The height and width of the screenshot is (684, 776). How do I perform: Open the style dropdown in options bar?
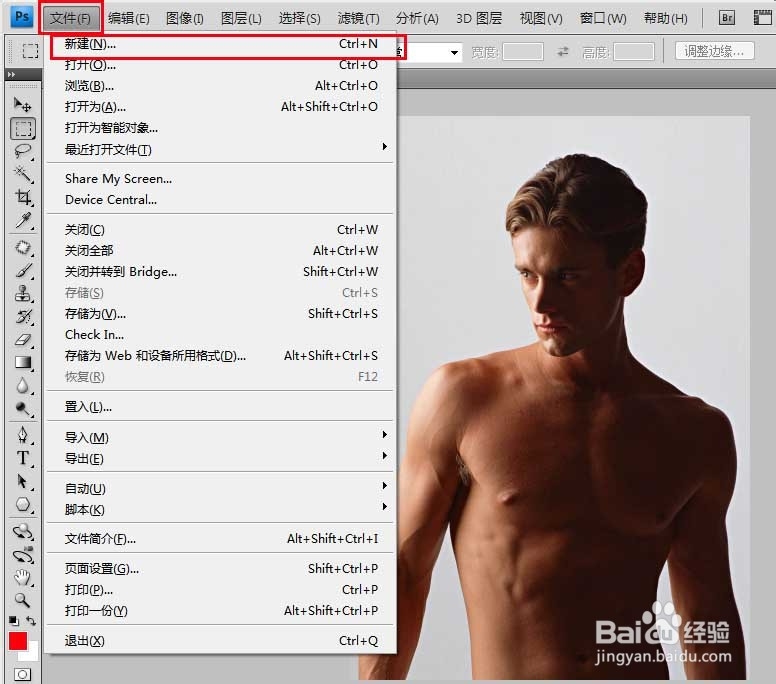454,52
